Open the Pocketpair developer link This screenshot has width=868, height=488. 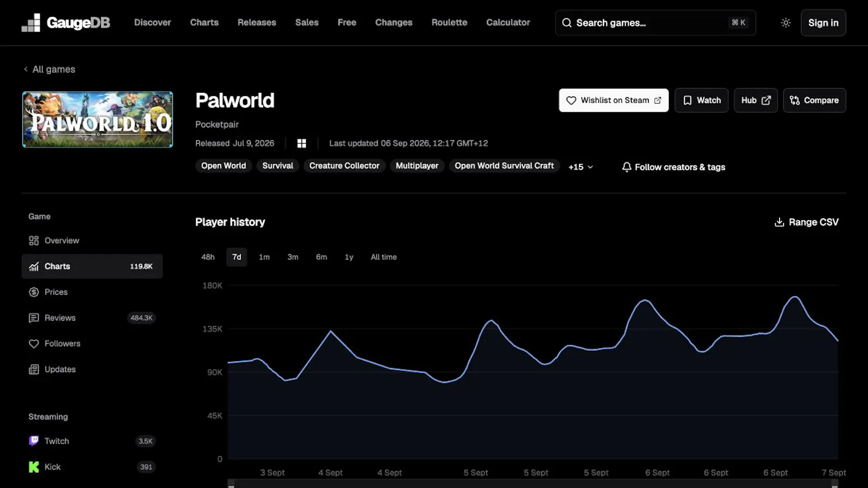(x=217, y=124)
